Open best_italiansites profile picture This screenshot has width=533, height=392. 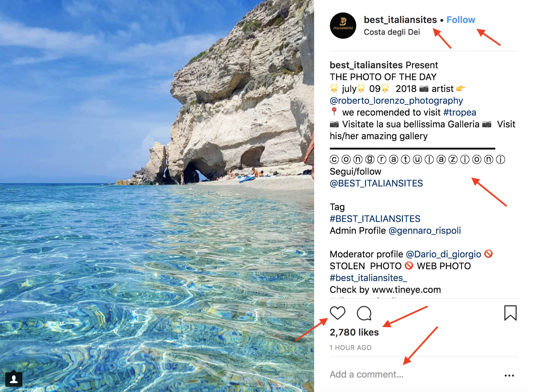pos(343,26)
